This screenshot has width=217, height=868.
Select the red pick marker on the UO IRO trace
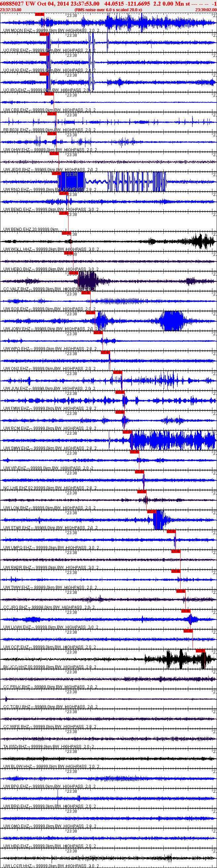click(x=44, y=74)
